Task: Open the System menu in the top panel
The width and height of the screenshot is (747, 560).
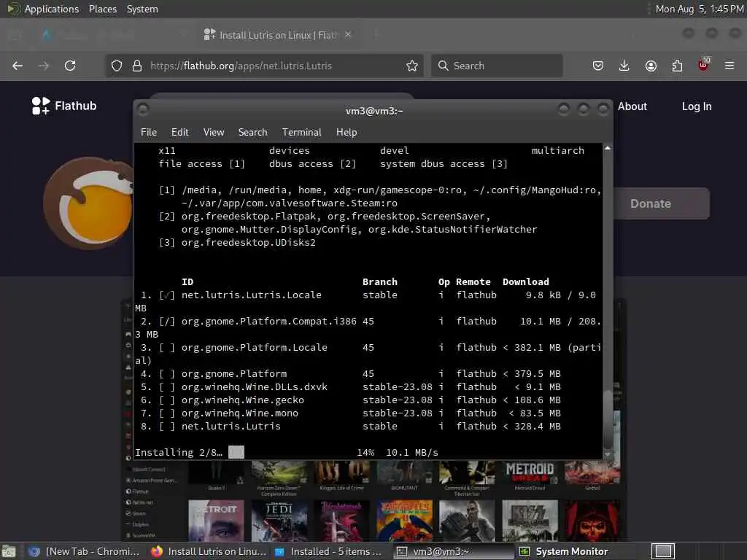Action: 142,9
